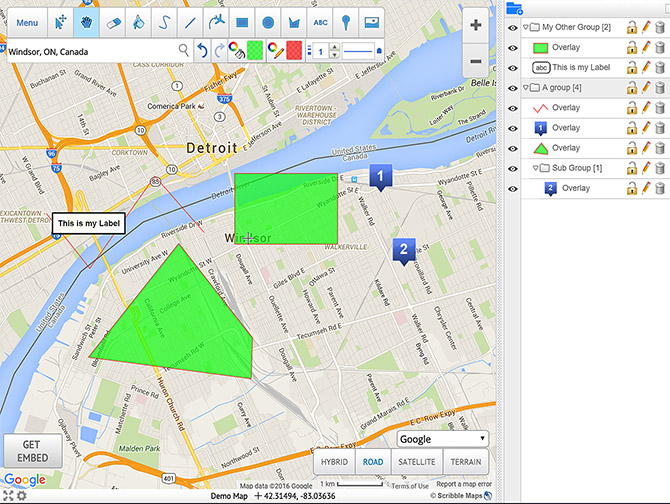
Task: Hide the My Other Group layer
Action: (512, 27)
